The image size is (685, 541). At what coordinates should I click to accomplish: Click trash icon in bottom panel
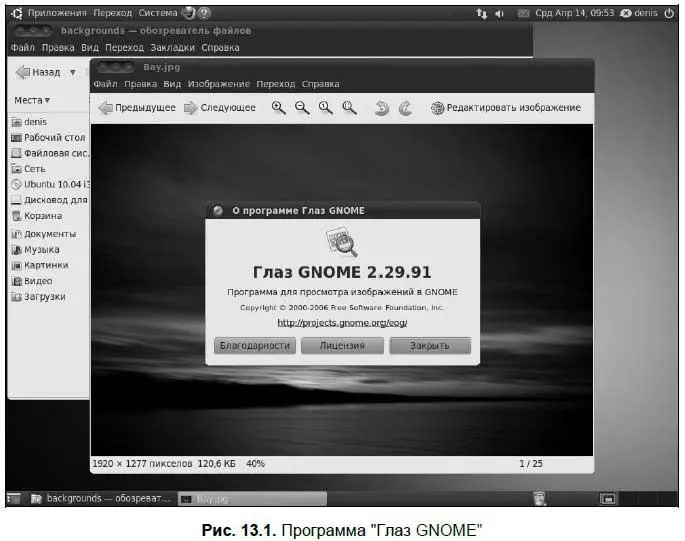tap(540, 498)
